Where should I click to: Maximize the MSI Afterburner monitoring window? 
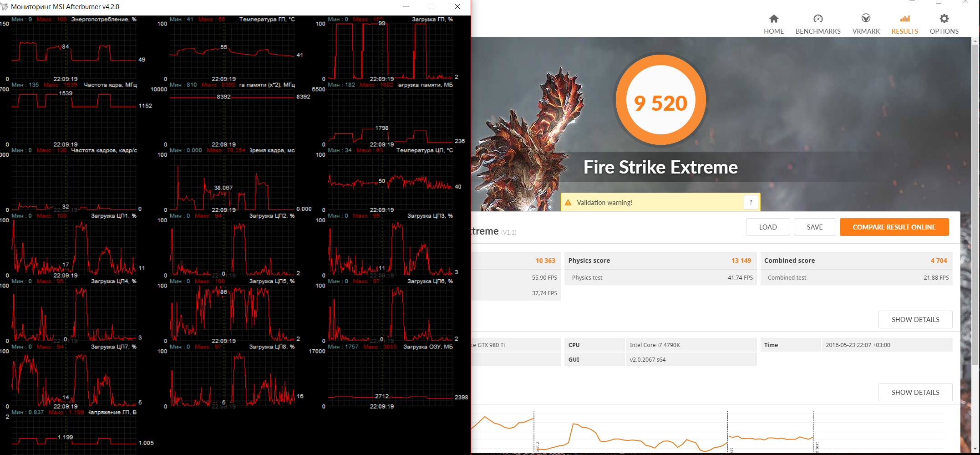(x=432, y=6)
